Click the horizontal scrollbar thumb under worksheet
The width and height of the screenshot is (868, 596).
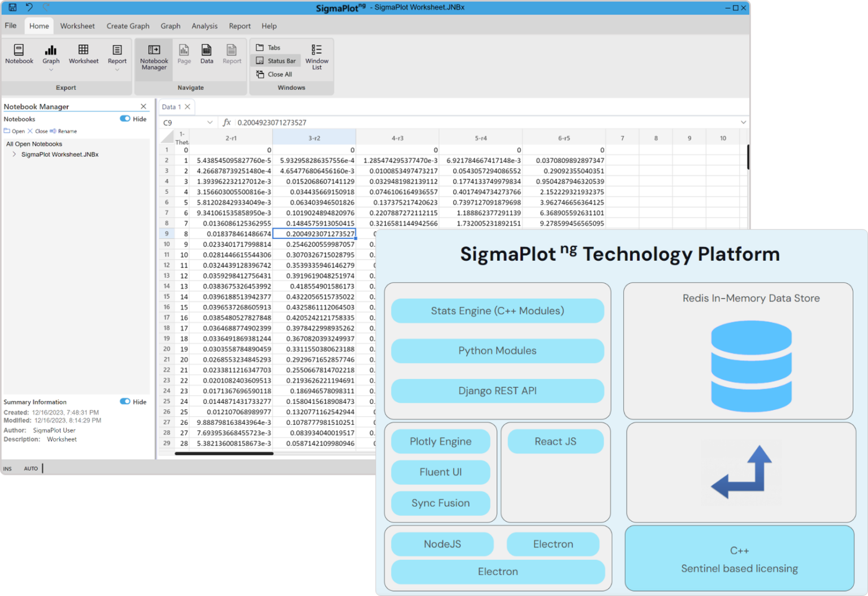pyautogui.click(x=224, y=454)
